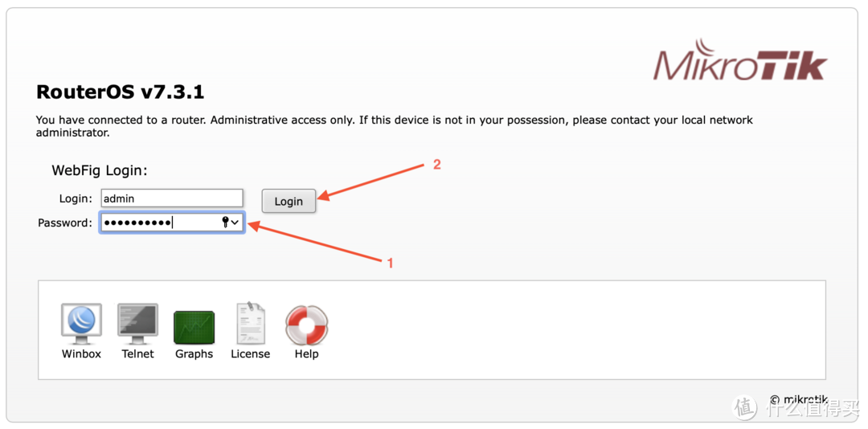
Task: Select the Telnet text label
Action: [x=137, y=353]
